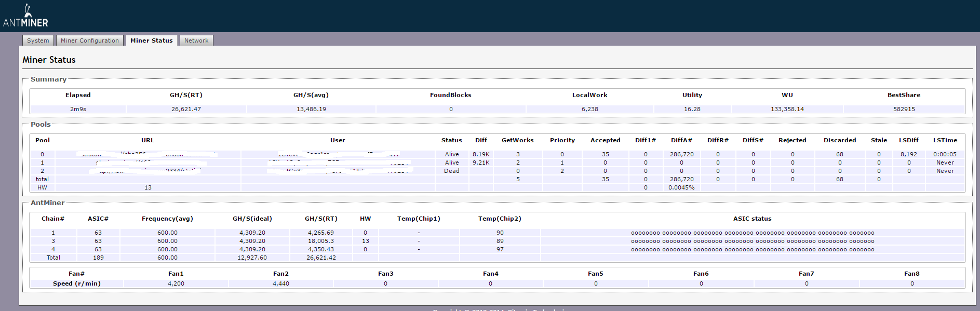Click Utility value 16.28

[x=692, y=109]
